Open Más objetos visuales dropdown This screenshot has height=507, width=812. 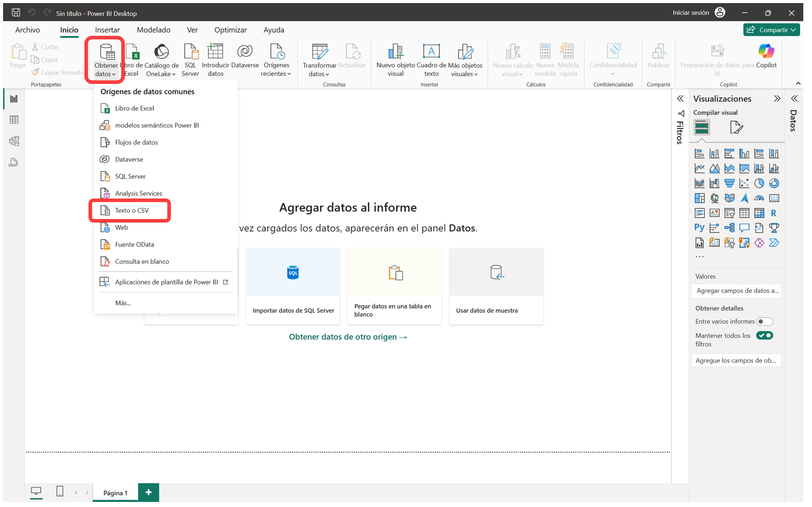pyautogui.click(x=465, y=60)
